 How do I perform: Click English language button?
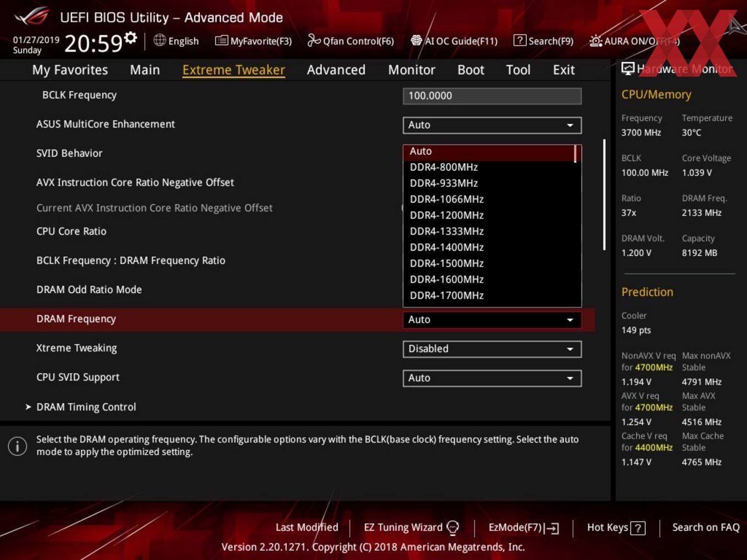pos(176,41)
